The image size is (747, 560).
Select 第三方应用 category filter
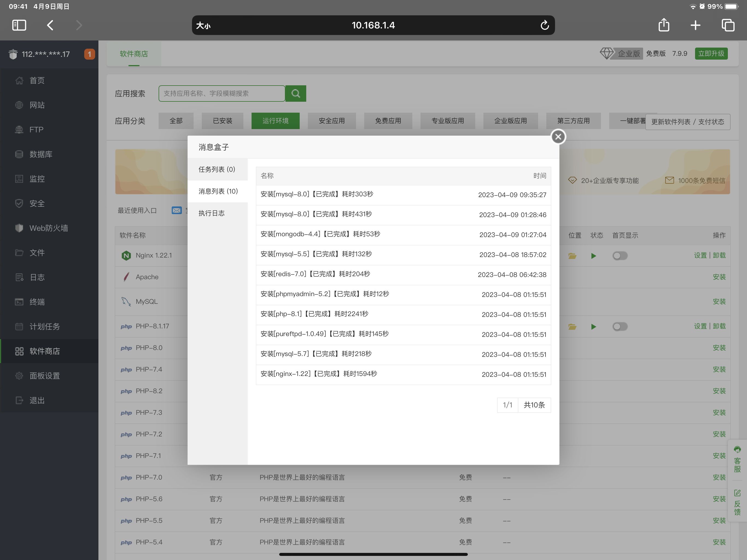click(573, 121)
